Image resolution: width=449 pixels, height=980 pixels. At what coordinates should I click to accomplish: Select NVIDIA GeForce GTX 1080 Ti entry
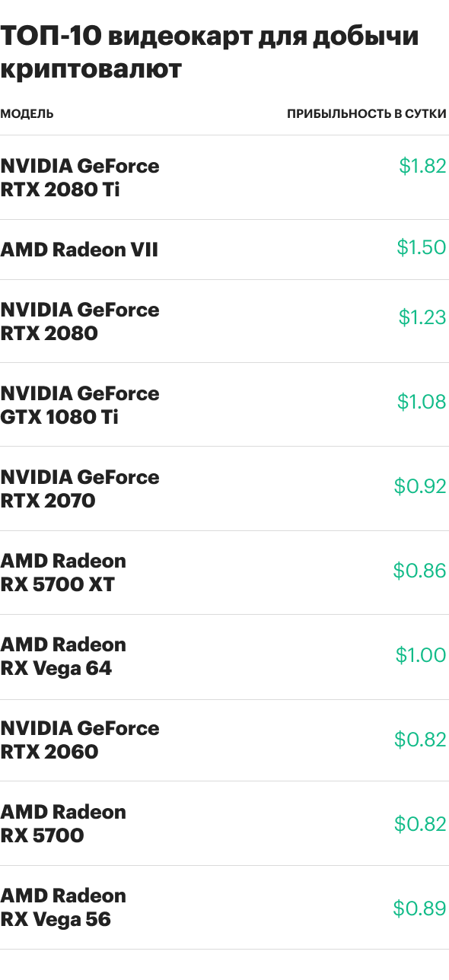click(x=80, y=405)
